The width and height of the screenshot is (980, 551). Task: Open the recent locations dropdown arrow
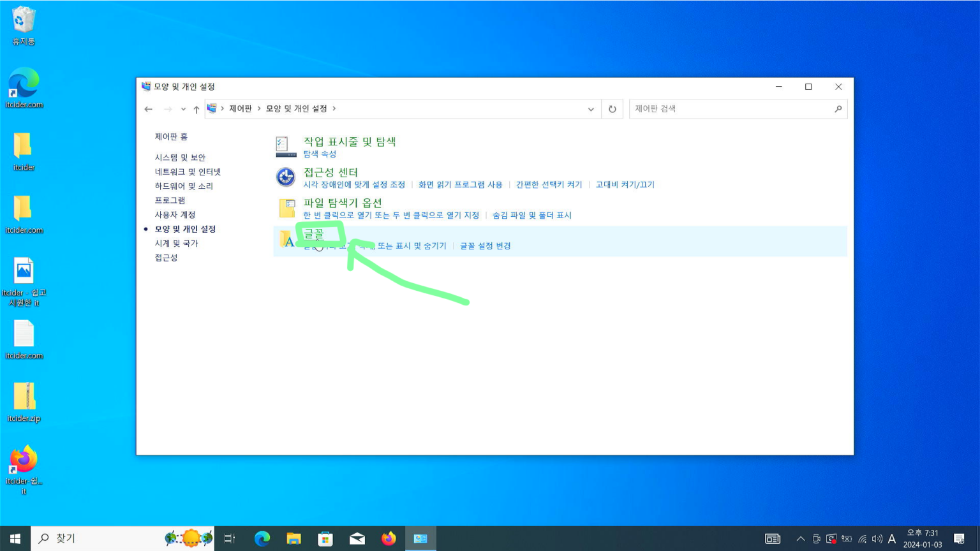tap(183, 109)
